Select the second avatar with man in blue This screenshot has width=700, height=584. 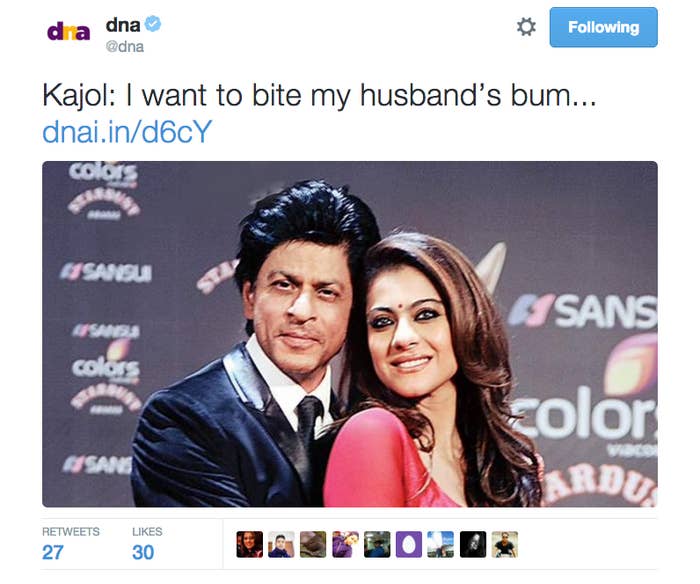click(281, 544)
